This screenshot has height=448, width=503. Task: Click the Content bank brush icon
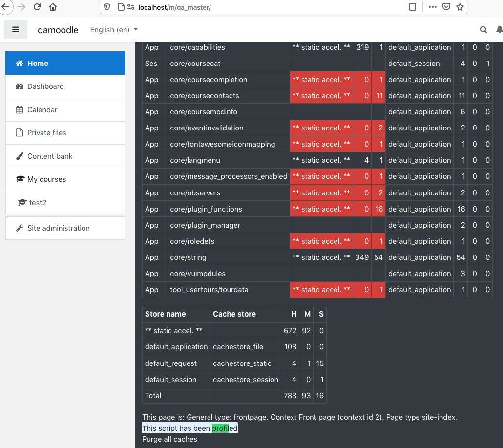20,156
